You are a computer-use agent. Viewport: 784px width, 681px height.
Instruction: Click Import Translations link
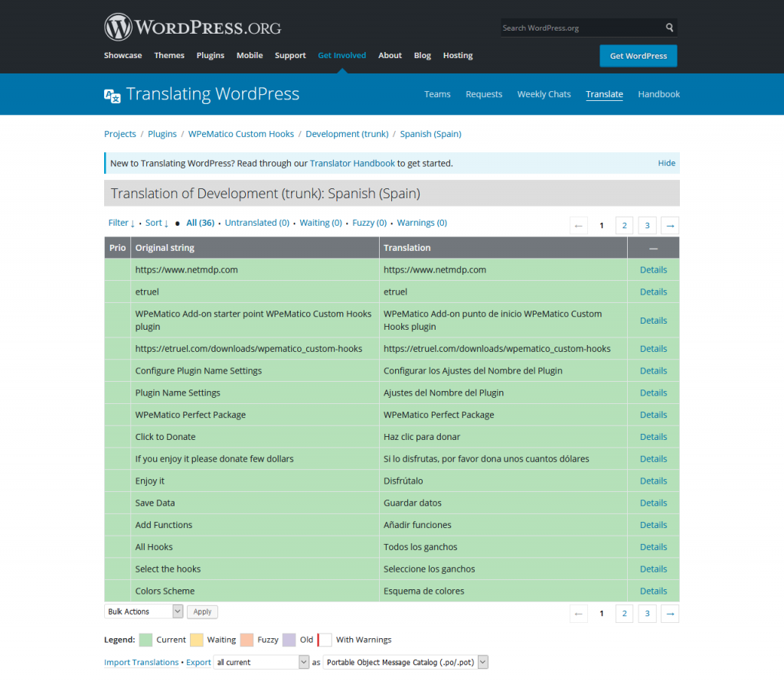(142, 662)
